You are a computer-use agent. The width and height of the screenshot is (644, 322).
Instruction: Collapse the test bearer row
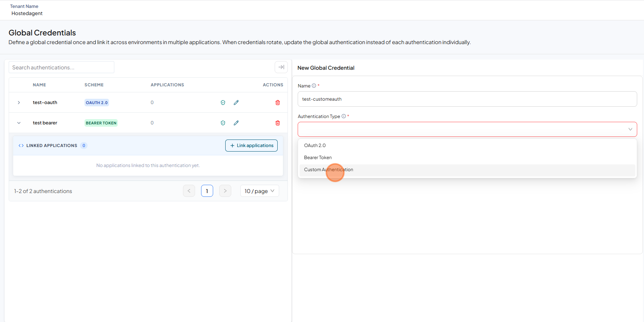pos(19,123)
